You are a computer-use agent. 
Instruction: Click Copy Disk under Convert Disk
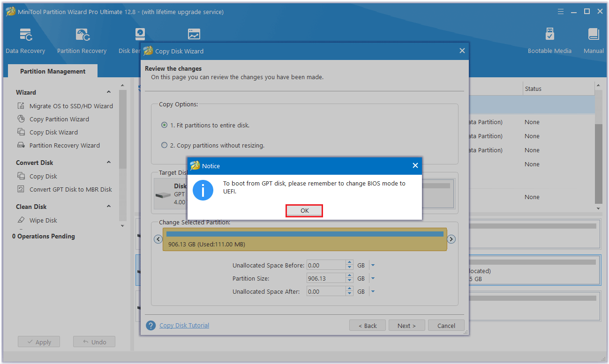(43, 176)
